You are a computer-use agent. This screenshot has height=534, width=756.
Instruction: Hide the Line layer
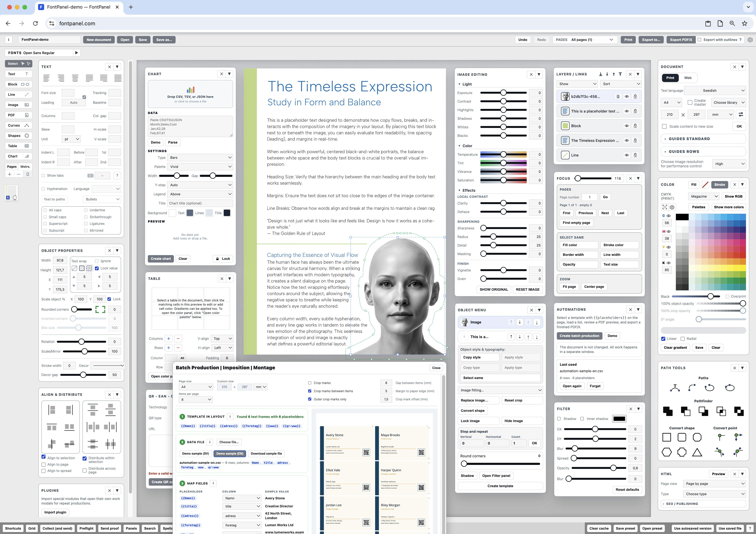(x=627, y=155)
